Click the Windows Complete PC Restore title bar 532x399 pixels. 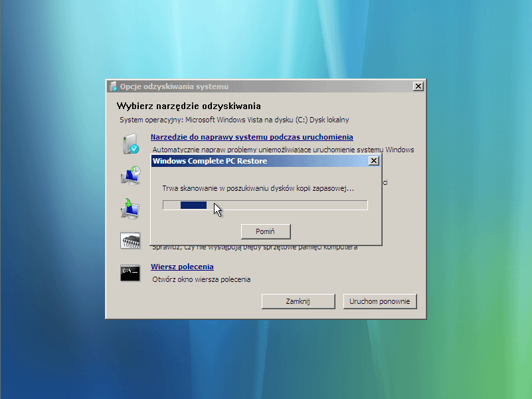pyautogui.click(x=266, y=161)
